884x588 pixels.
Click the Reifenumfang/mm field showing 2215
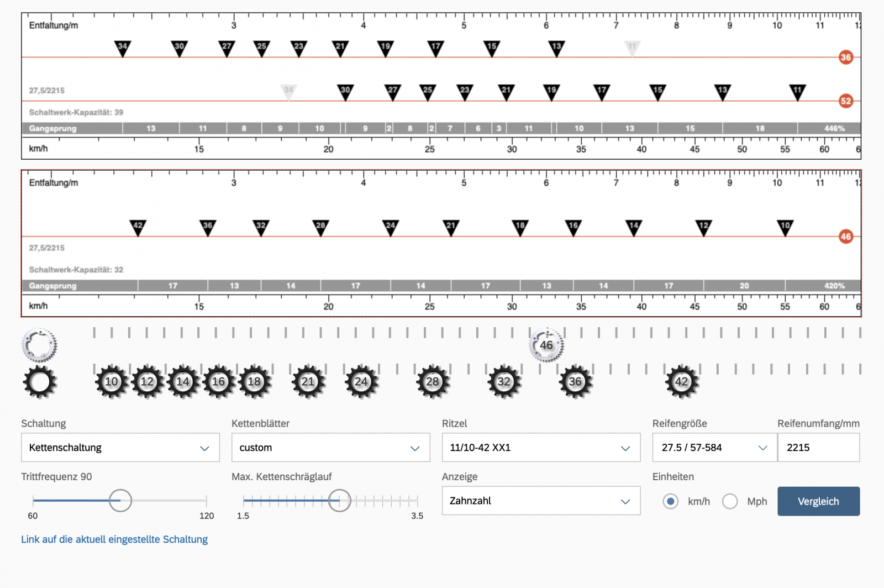tap(818, 447)
